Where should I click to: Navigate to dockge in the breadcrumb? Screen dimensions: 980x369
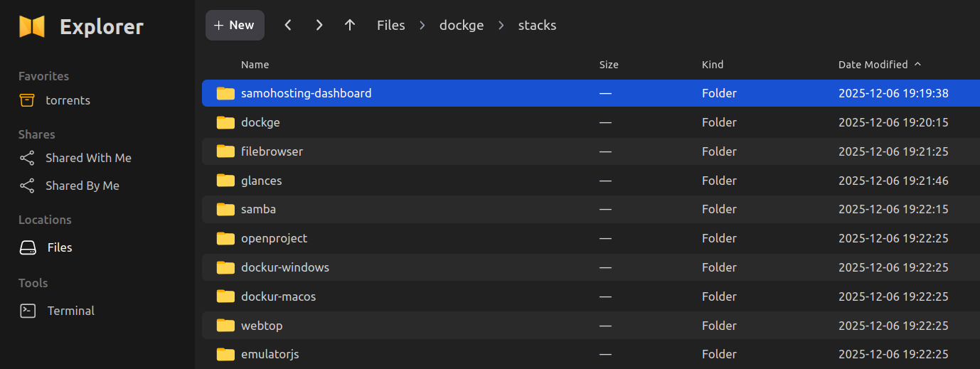pyautogui.click(x=461, y=26)
